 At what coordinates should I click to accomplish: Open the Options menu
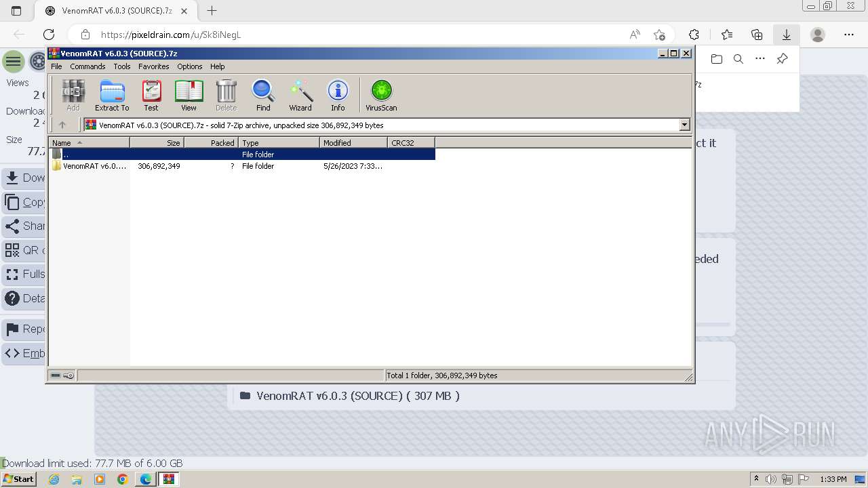point(190,66)
